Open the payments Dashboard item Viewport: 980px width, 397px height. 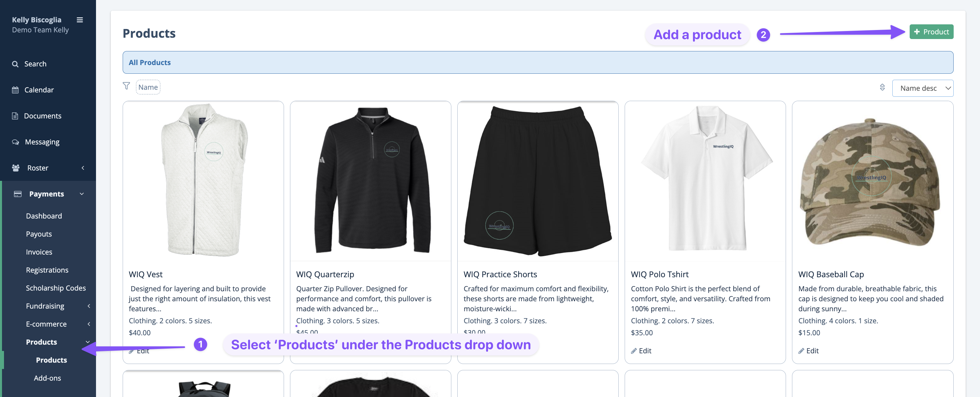tap(44, 216)
